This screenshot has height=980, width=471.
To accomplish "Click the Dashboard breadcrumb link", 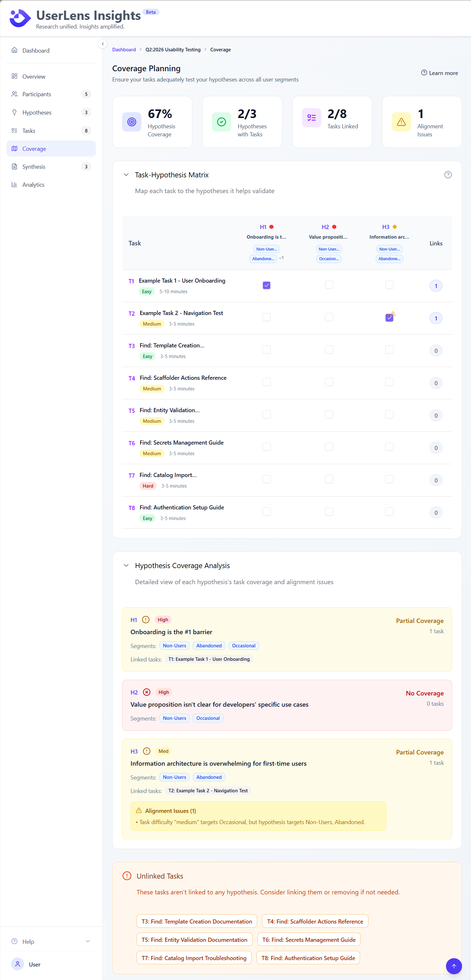I will pyautogui.click(x=124, y=49).
